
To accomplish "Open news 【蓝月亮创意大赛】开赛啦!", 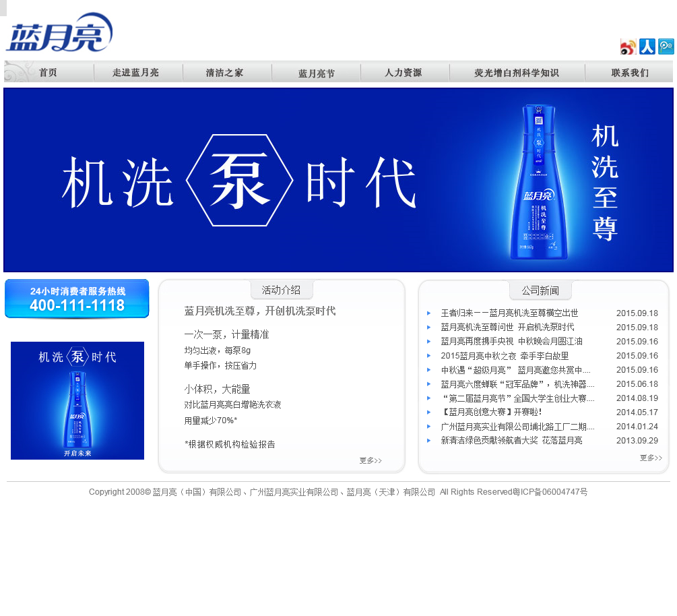I will pos(491,412).
